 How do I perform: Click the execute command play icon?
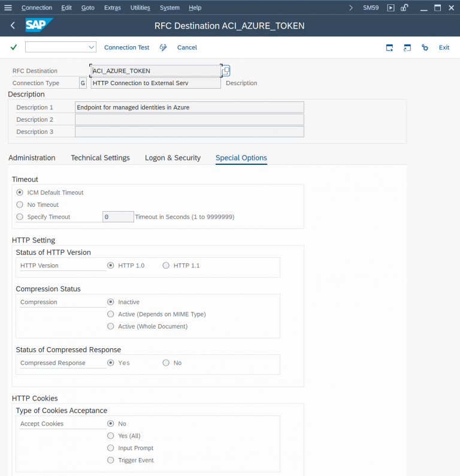(391, 8)
